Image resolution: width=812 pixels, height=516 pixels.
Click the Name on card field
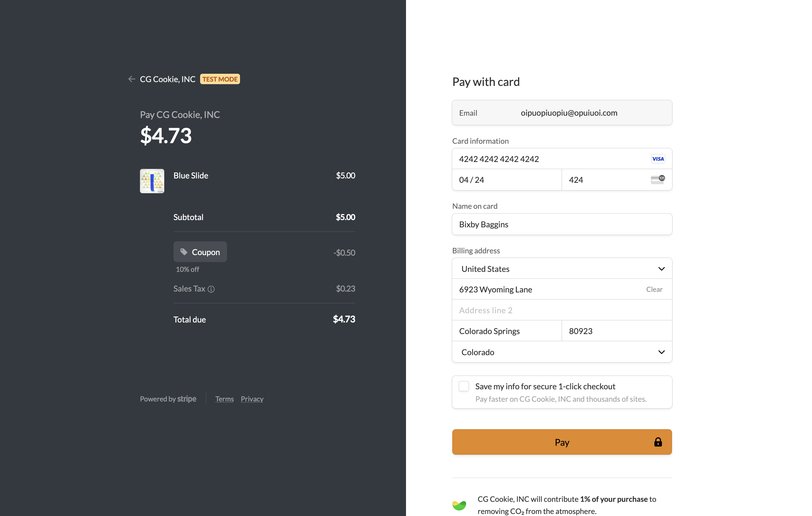[x=562, y=224]
